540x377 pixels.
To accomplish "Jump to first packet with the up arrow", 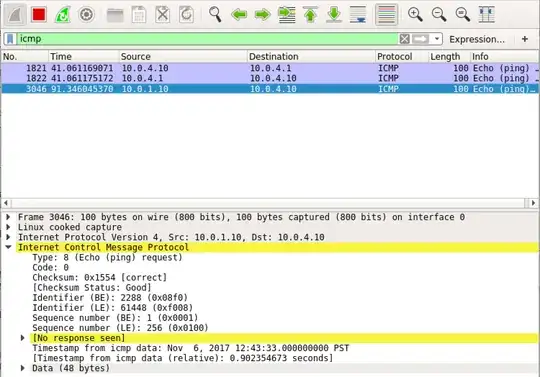I will (x=311, y=15).
